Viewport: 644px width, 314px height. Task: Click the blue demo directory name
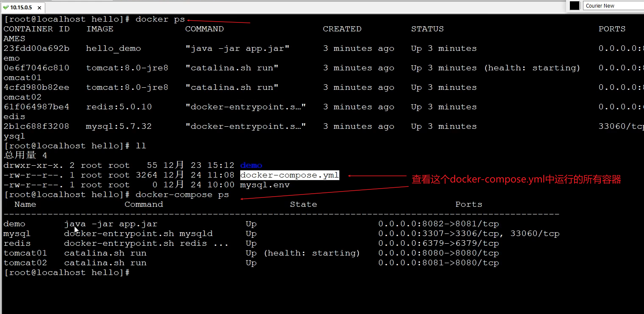[x=251, y=166]
